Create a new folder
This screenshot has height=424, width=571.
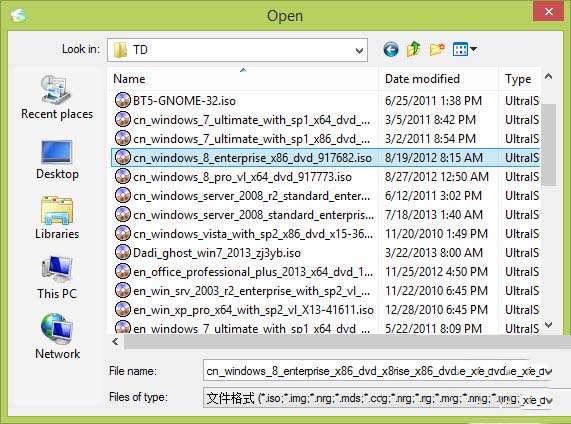[437, 49]
